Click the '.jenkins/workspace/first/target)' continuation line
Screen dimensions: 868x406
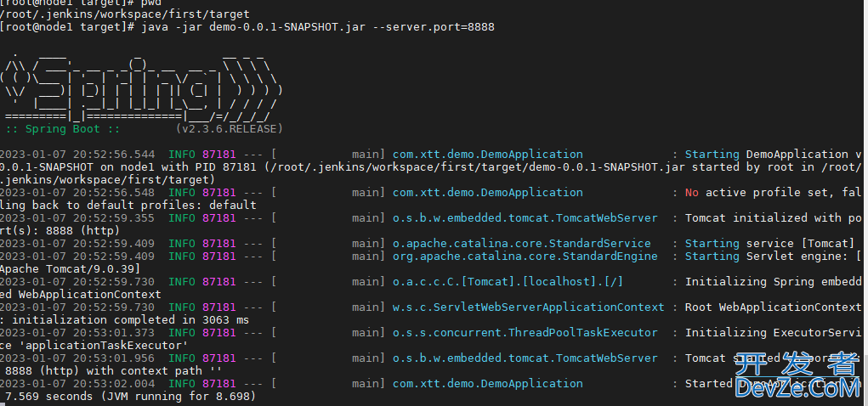pyautogui.click(x=107, y=180)
